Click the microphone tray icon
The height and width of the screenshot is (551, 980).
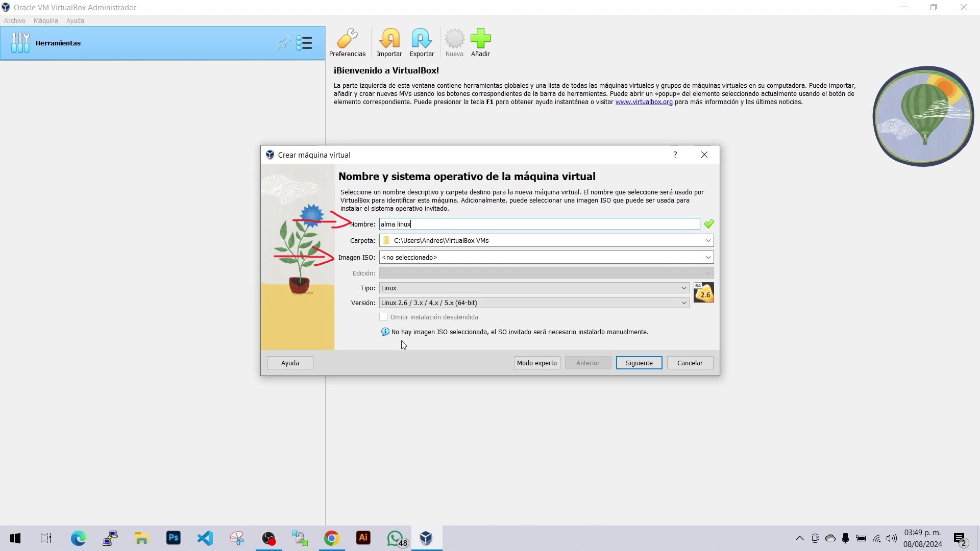[x=846, y=538]
